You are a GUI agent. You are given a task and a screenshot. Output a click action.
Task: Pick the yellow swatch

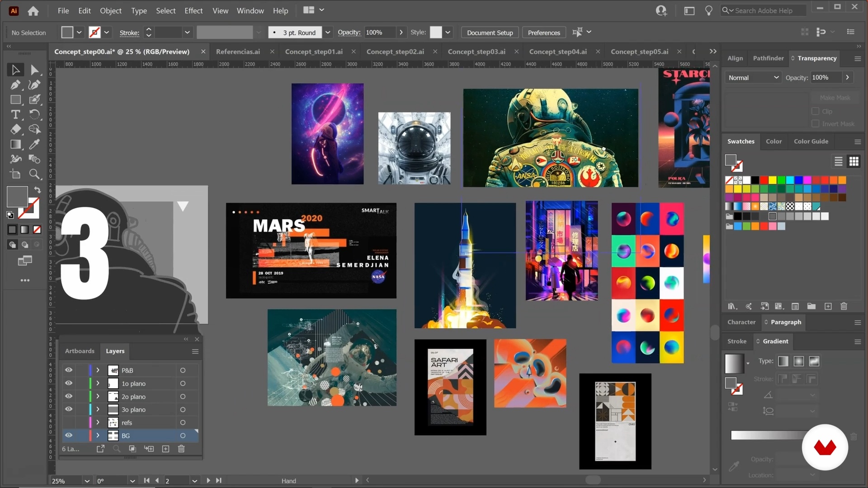(773, 180)
